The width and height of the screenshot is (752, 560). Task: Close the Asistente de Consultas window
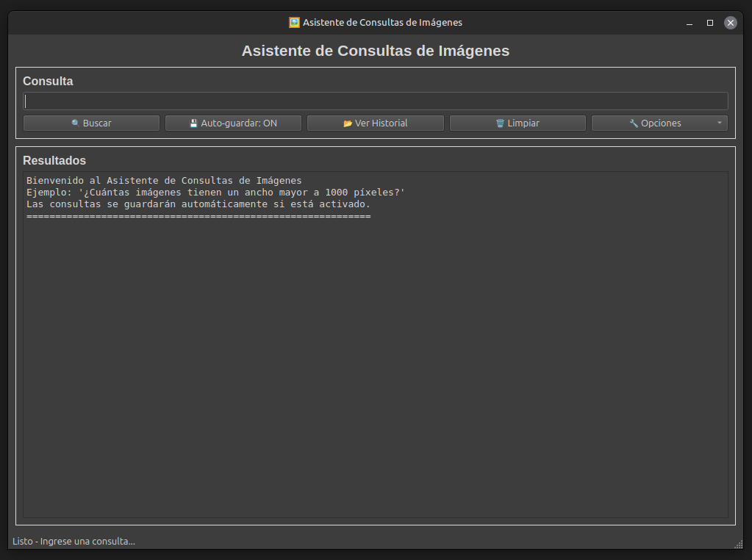[730, 23]
